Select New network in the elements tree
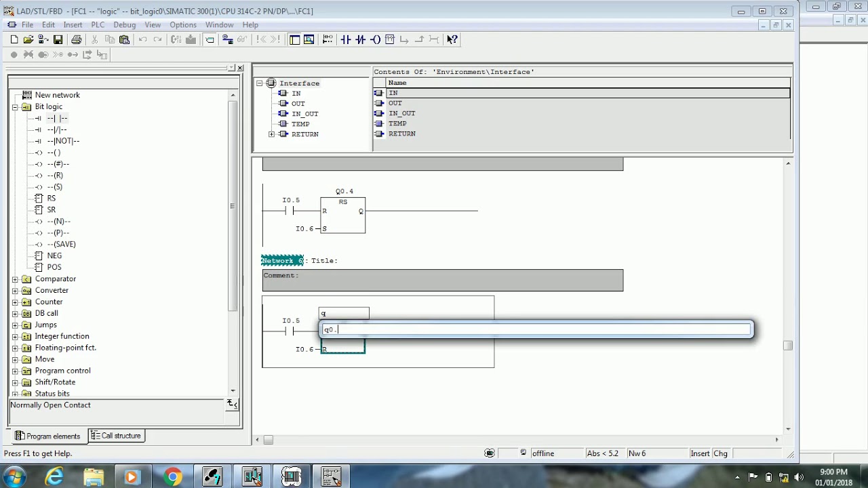Screen dimensions: 868x488 (57, 95)
